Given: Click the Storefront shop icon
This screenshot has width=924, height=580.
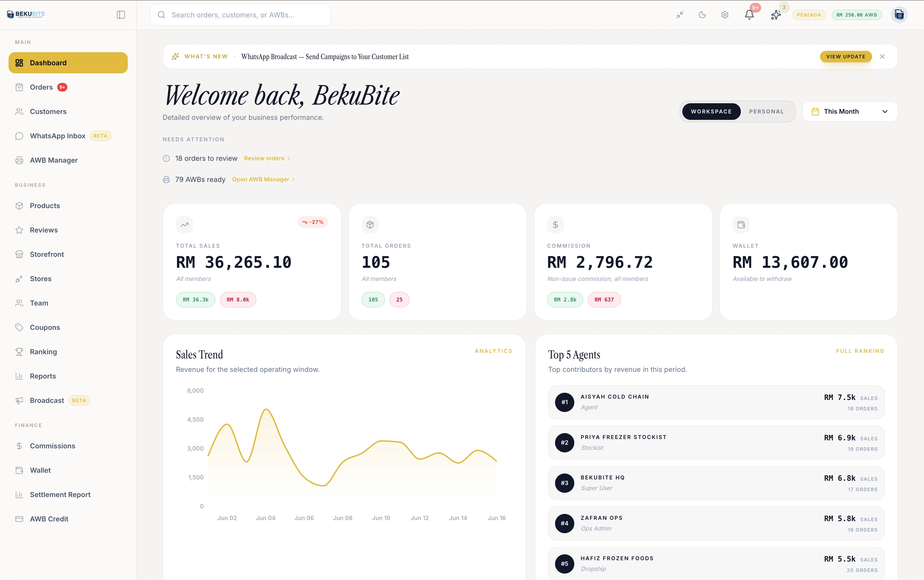Looking at the screenshot, I should (19, 254).
